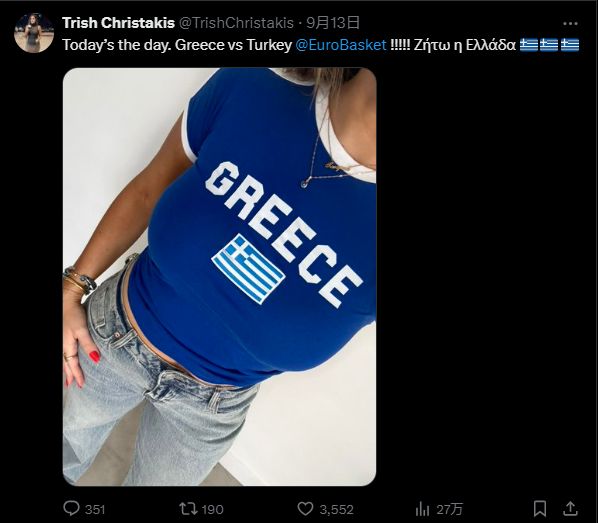Click the 351 replies count
The width and height of the screenshot is (598, 523).
click(95, 509)
